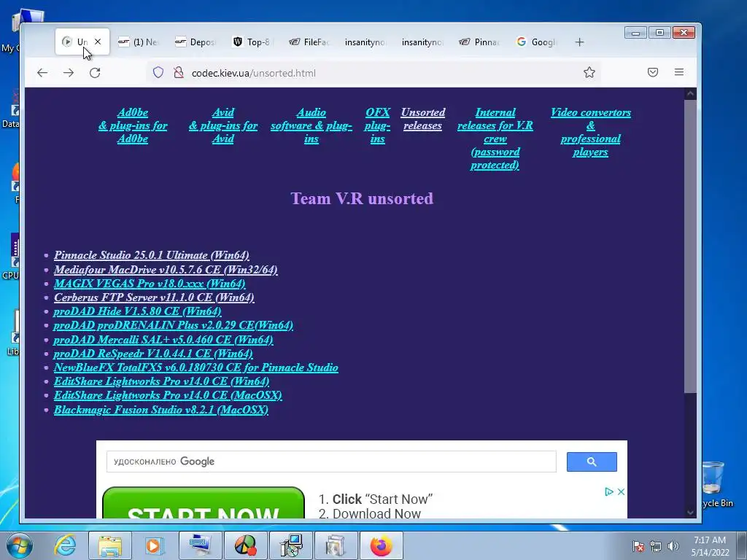Open EditShare Lightworks Pro v14.0 Win64 link
Screen dimensions: 747x560
(161, 381)
